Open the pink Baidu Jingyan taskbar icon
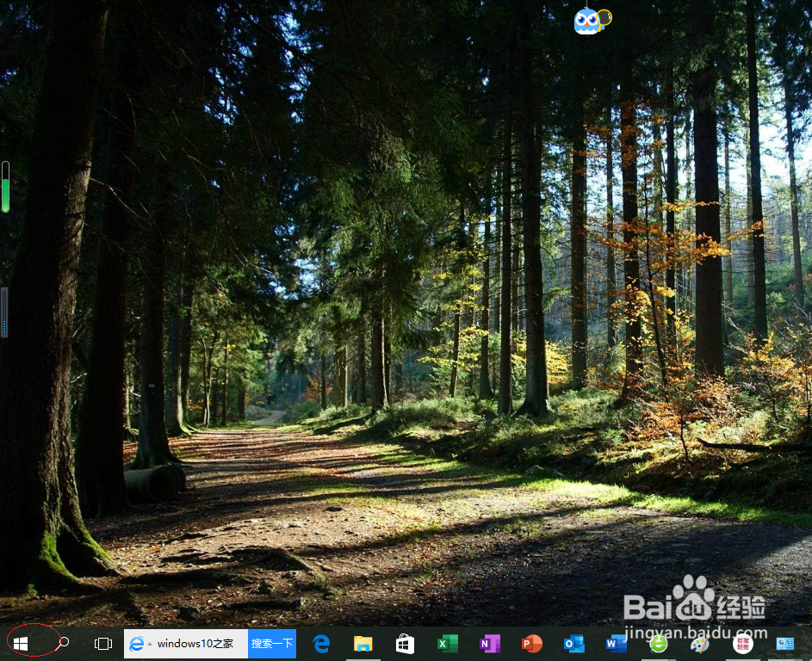Screen dimensions: 812x661 (x=741, y=643)
